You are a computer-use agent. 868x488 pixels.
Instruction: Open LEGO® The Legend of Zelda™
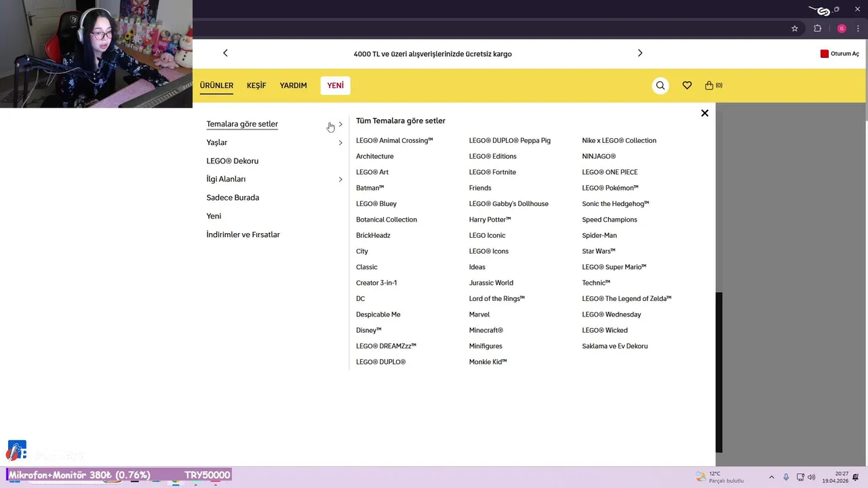(627, 298)
